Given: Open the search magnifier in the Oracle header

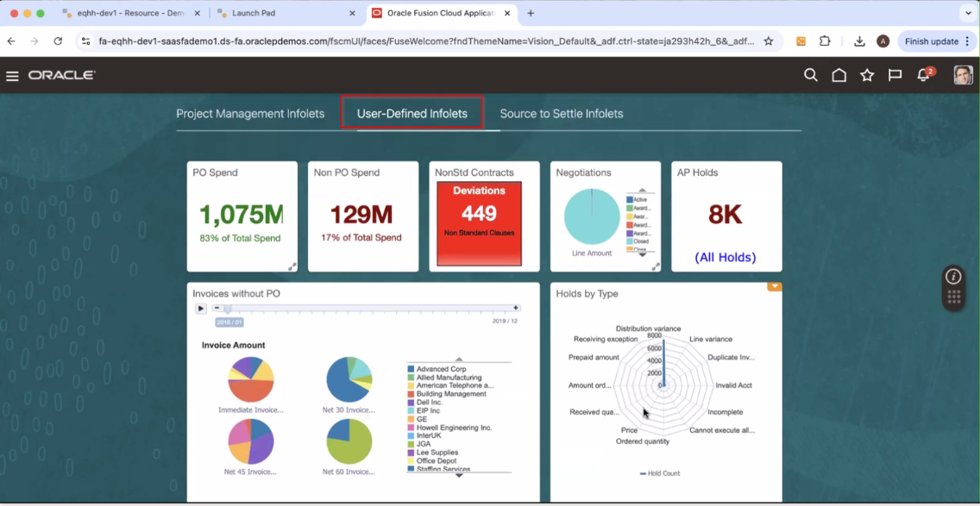Looking at the screenshot, I should [x=811, y=76].
